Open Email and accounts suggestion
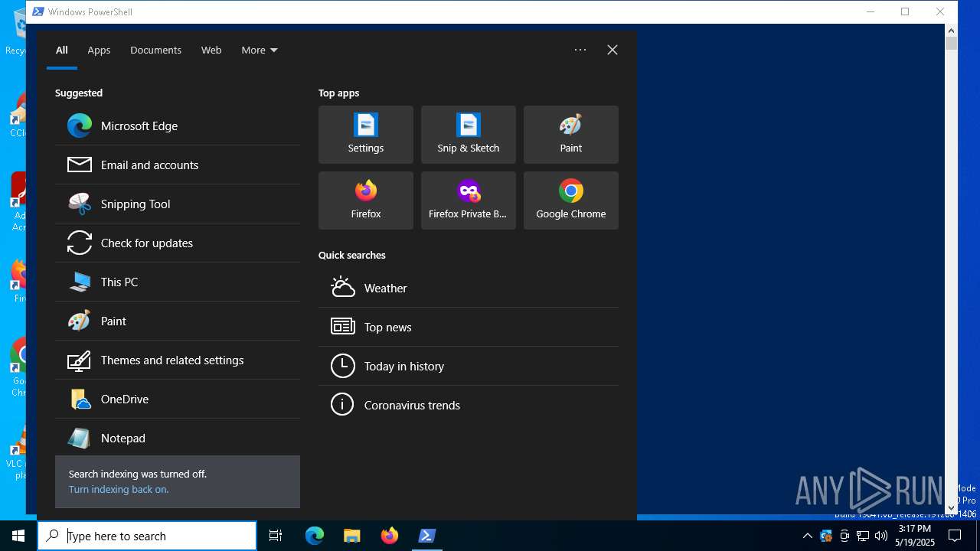980x551 pixels. point(178,165)
